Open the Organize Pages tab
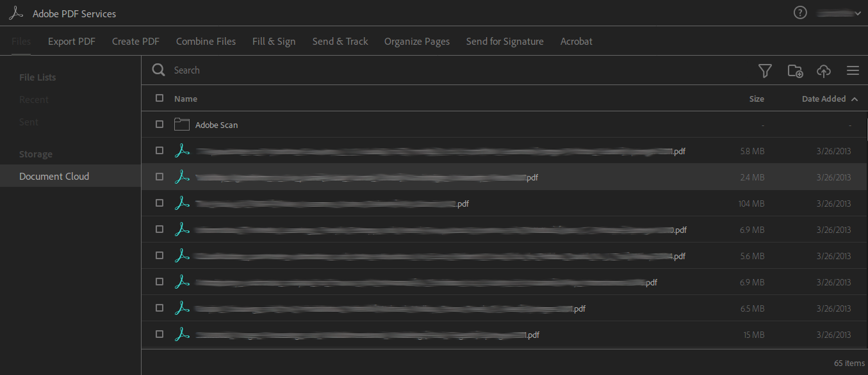The width and height of the screenshot is (868, 375). click(417, 41)
